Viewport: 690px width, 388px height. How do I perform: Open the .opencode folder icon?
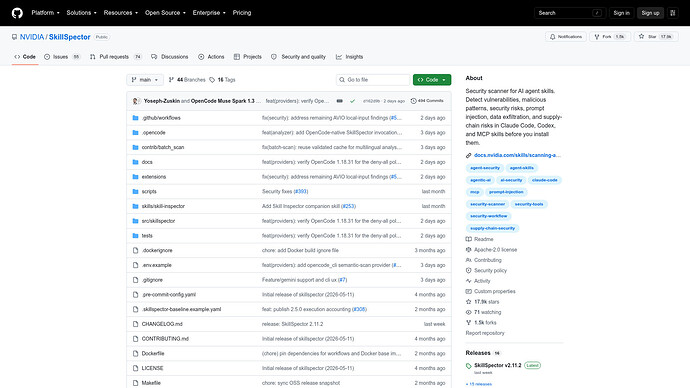[136, 132]
